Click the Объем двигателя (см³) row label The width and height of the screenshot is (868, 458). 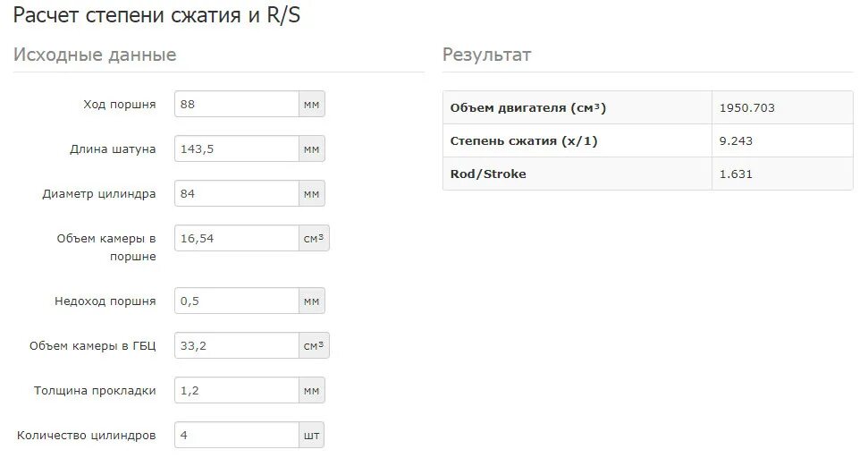click(x=528, y=108)
